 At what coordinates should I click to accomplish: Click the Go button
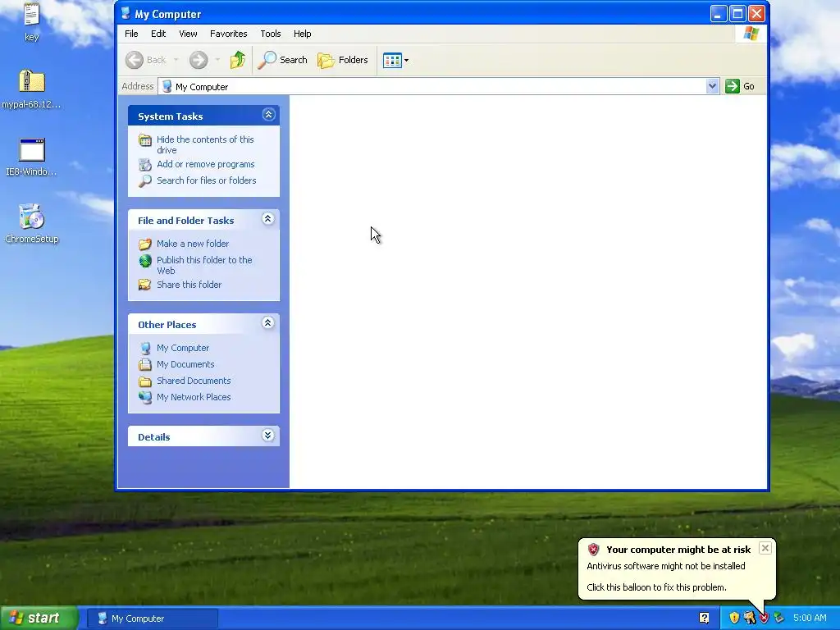click(740, 86)
